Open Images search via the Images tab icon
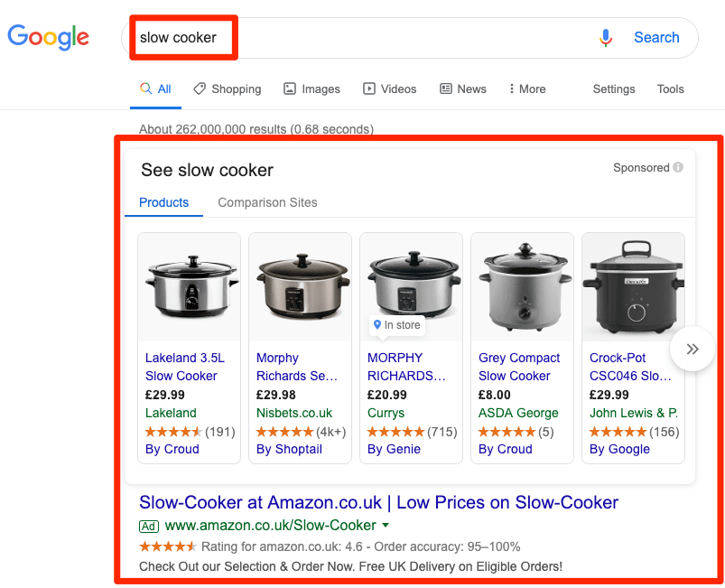 point(291,89)
